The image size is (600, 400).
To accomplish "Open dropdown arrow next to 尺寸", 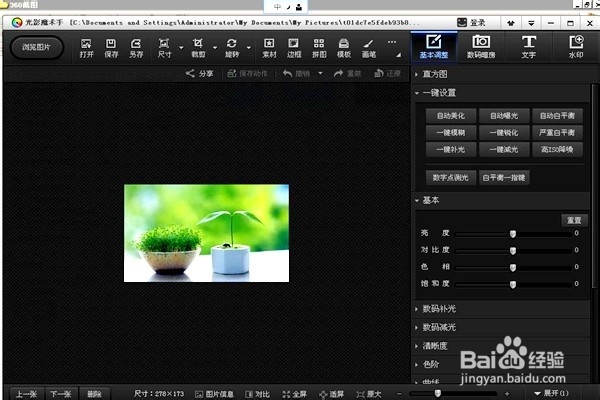I will coord(181,48).
